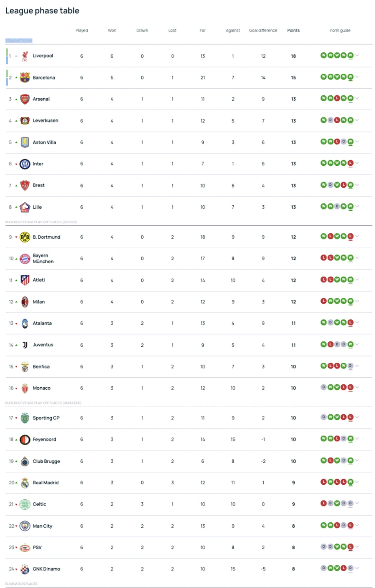Open the Monaco team page
The height and width of the screenshot is (588, 375).
point(42,388)
